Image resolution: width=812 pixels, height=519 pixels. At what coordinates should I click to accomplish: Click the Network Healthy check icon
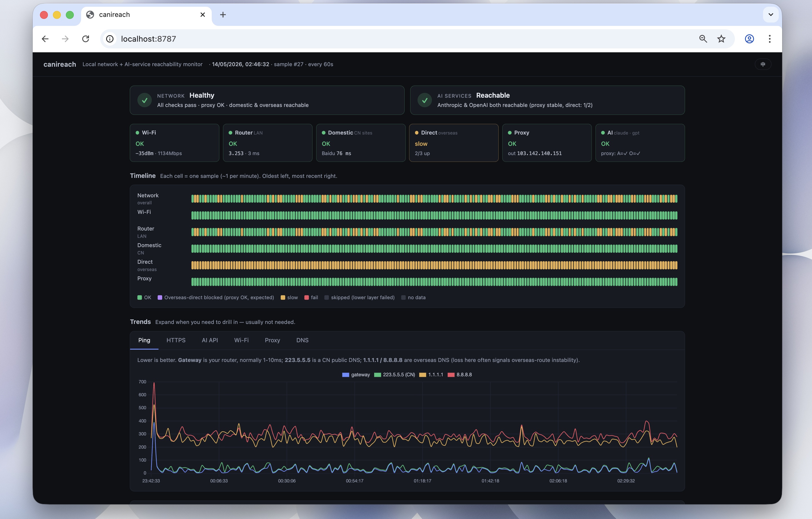(x=144, y=100)
